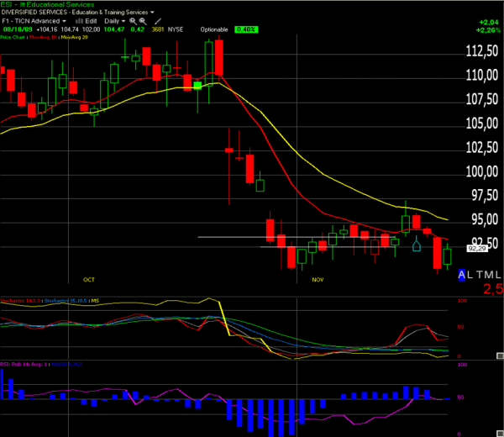Select the MovAvg 10 legend label
The image size is (504, 437).
tap(43, 37)
